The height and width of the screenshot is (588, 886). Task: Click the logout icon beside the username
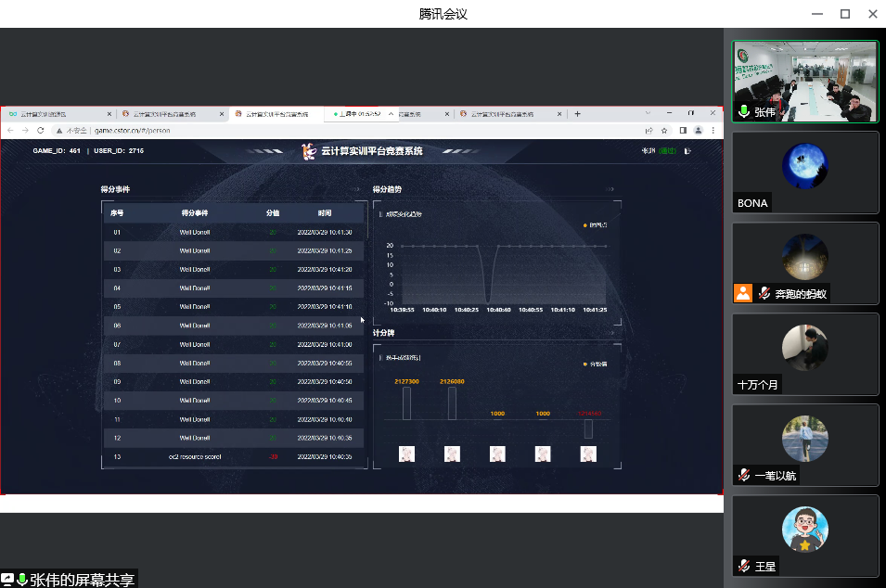tap(687, 150)
